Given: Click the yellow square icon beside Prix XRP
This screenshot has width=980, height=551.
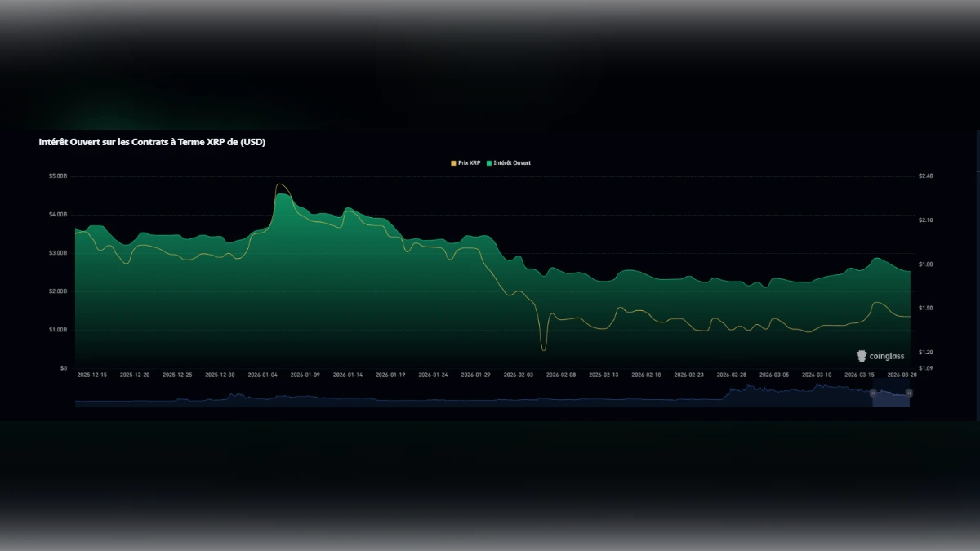Looking at the screenshot, I should [x=453, y=162].
